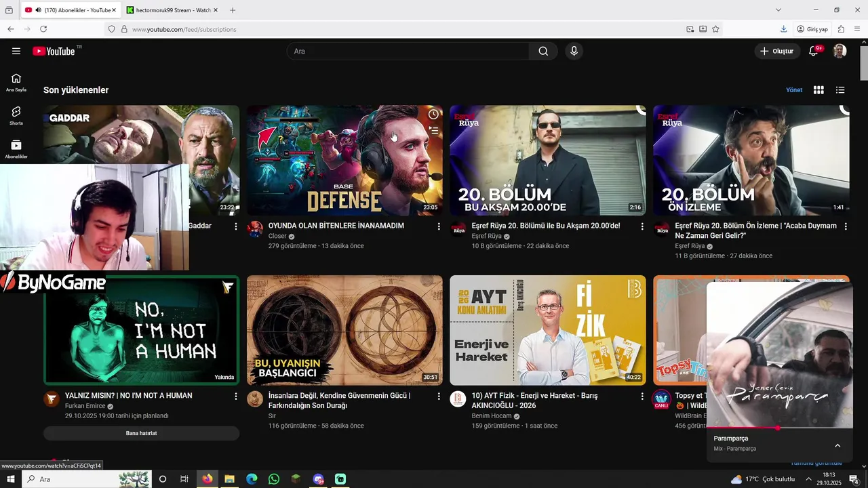The width and height of the screenshot is (868, 488).
Task: Go to Ana Sayfa in the sidebar
Action: pyautogui.click(x=16, y=83)
